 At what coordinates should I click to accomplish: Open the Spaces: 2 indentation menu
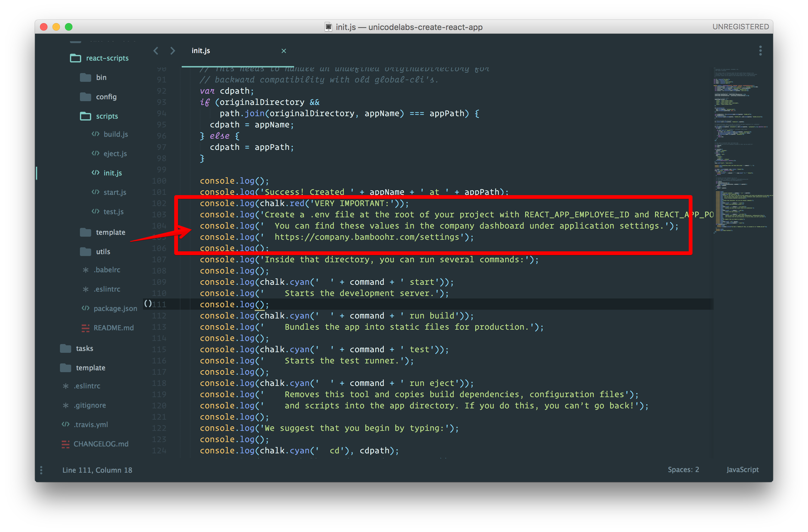click(683, 470)
